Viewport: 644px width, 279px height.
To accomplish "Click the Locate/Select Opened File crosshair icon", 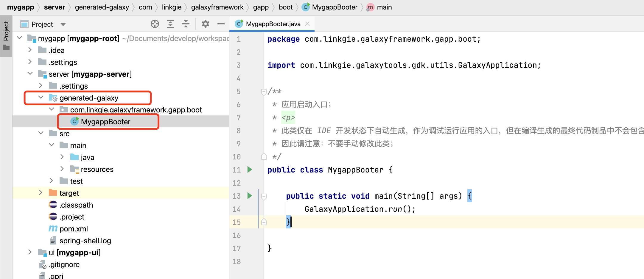I will 155,24.
